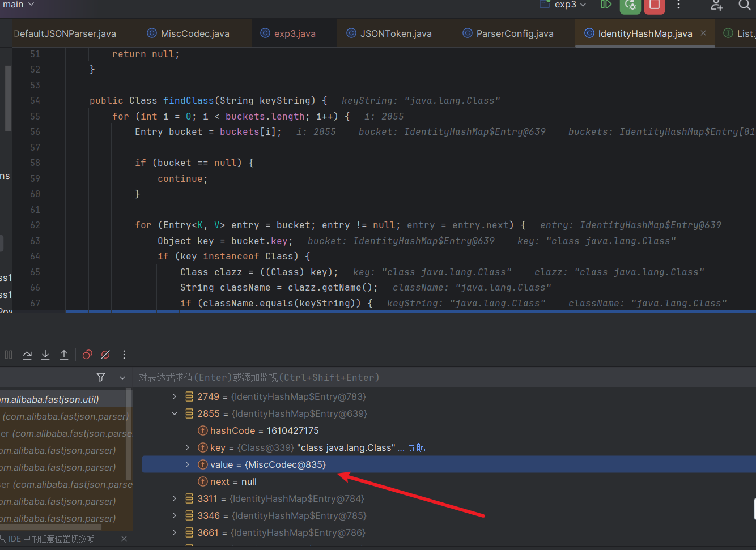
Task: Click the findClass method name on line 54
Action: 189,100
